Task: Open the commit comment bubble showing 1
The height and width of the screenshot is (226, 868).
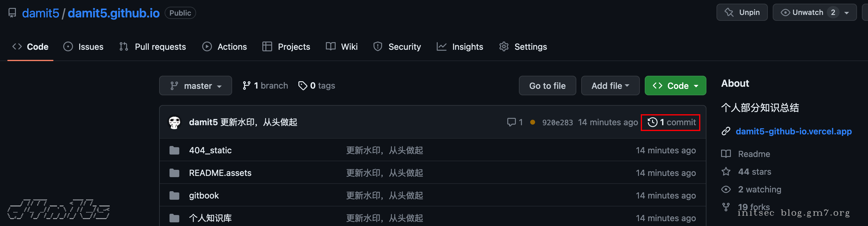Action: (x=512, y=122)
